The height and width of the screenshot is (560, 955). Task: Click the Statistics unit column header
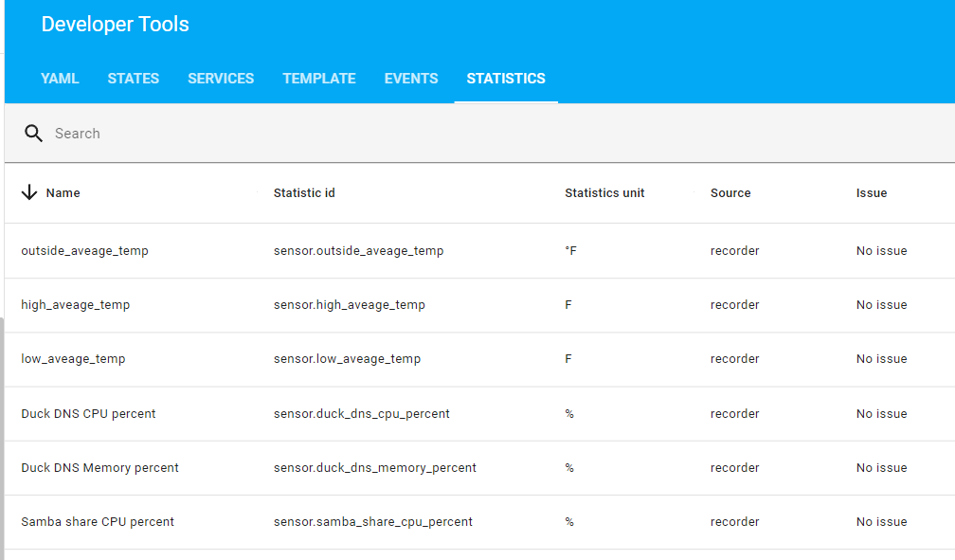coord(604,192)
